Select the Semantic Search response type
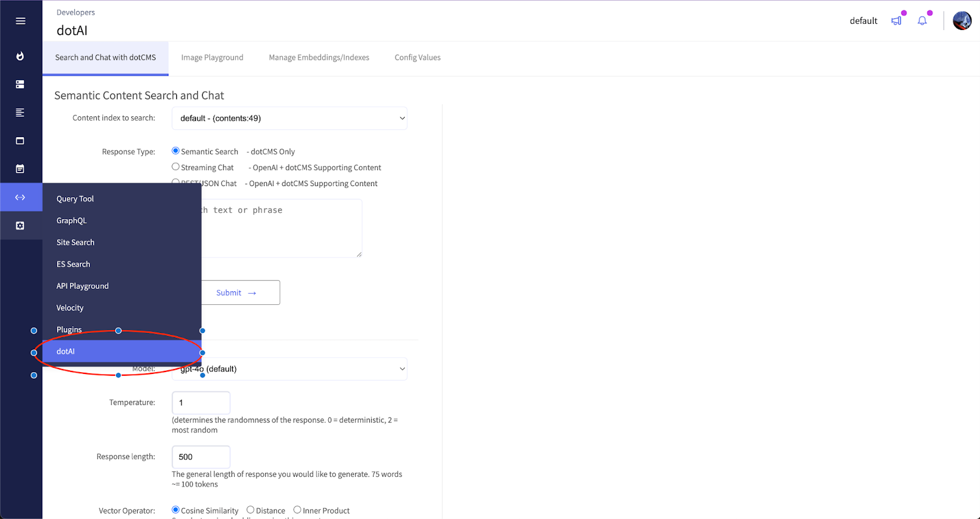Viewport: 980px width, 519px height. coord(176,151)
